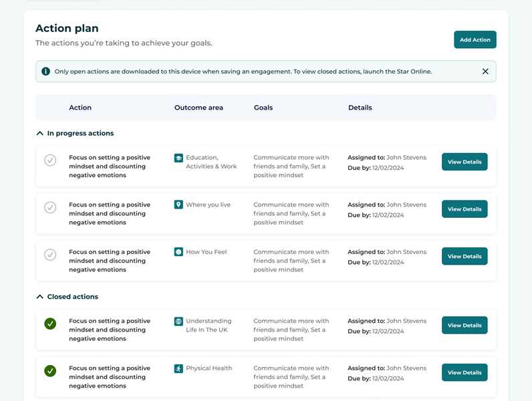Uncheck the Physical Health closed action

coord(50,371)
